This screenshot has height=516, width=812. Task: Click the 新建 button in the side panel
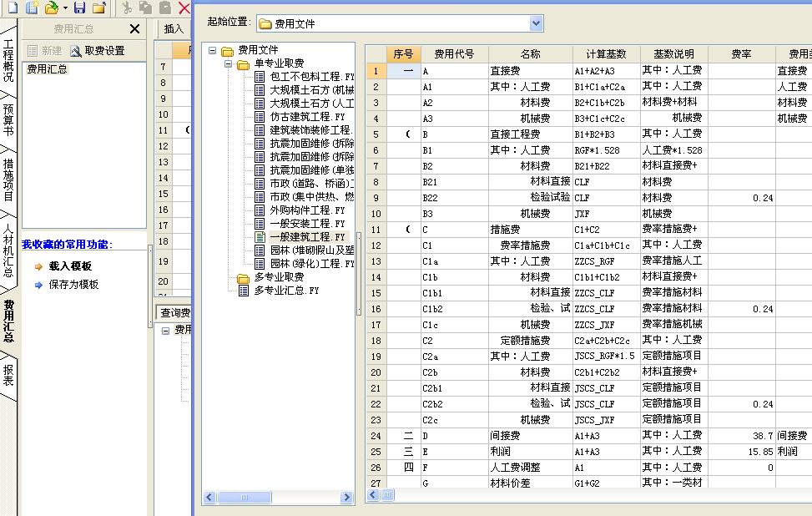pos(45,50)
